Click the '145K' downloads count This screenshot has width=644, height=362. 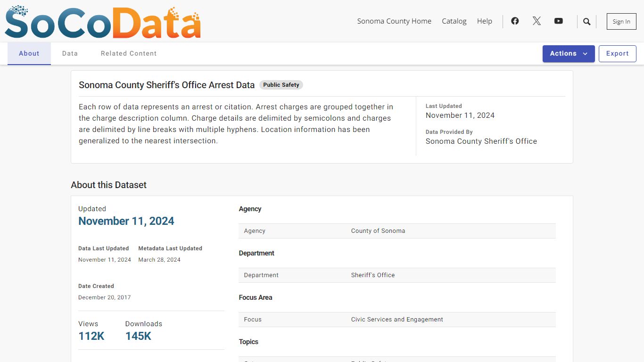click(x=139, y=336)
